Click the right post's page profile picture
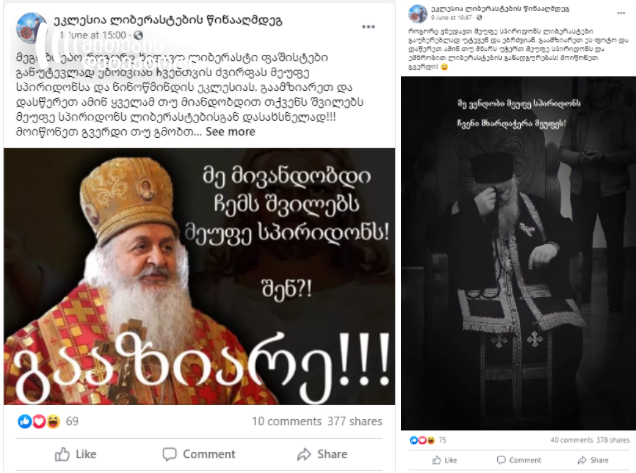This screenshot has width=636, height=473. click(x=418, y=13)
